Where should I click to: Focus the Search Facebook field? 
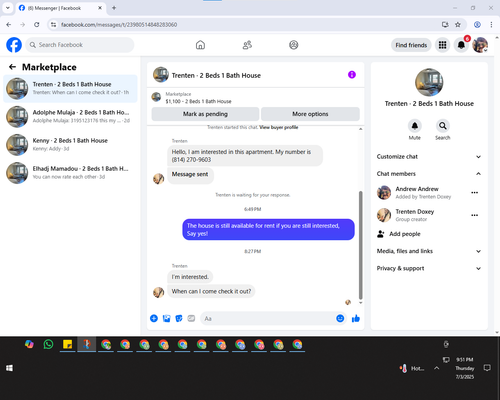tap(80, 45)
